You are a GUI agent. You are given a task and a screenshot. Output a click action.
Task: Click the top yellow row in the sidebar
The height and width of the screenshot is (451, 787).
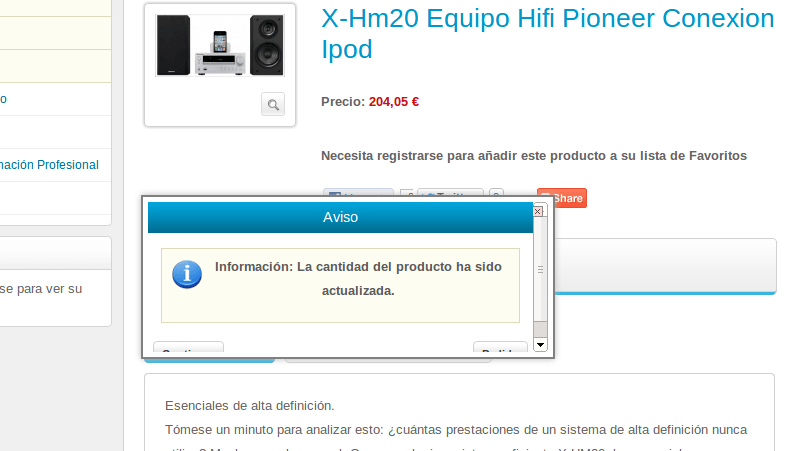click(55, 8)
